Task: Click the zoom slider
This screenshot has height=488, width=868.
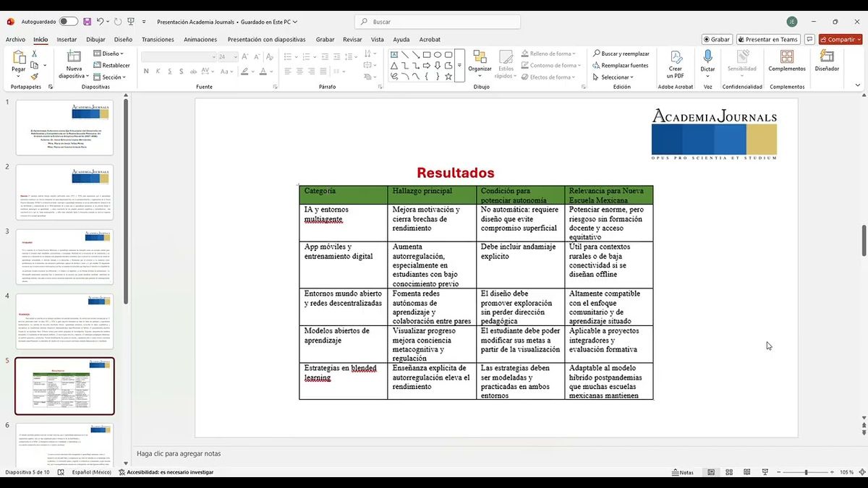Action: [x=806, y=472]
